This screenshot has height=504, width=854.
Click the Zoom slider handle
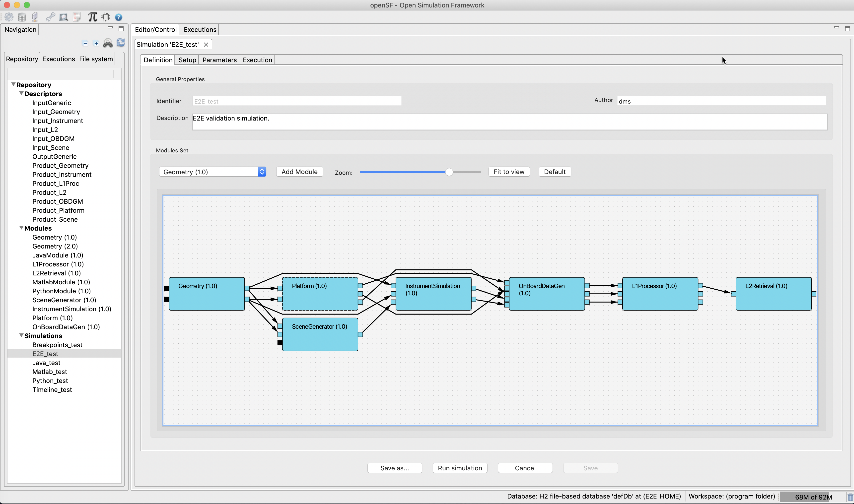[449, 172]
